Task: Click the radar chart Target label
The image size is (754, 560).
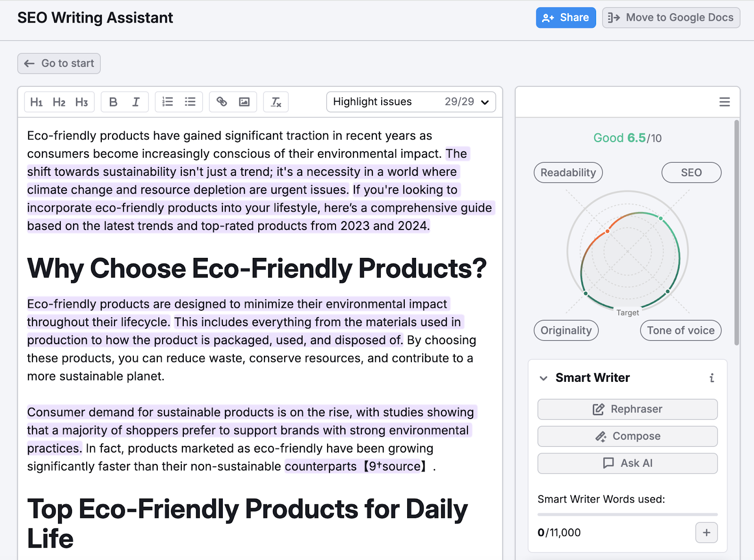Action: coord(628,313)
